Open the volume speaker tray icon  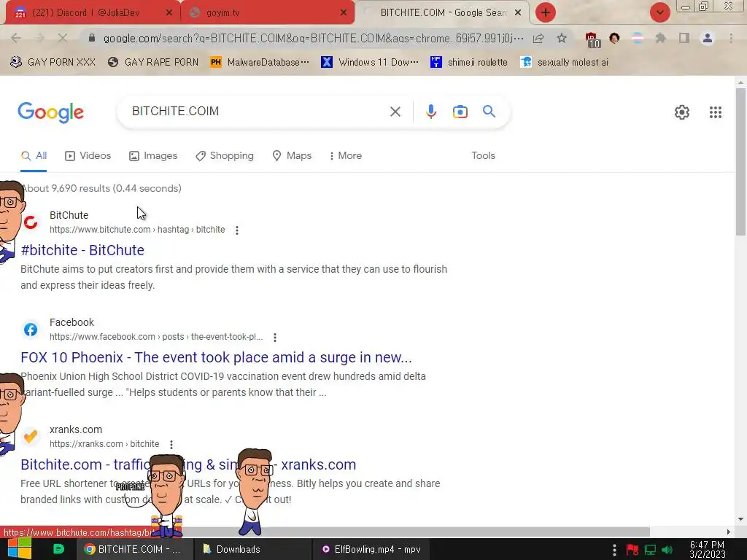(667, 550)
